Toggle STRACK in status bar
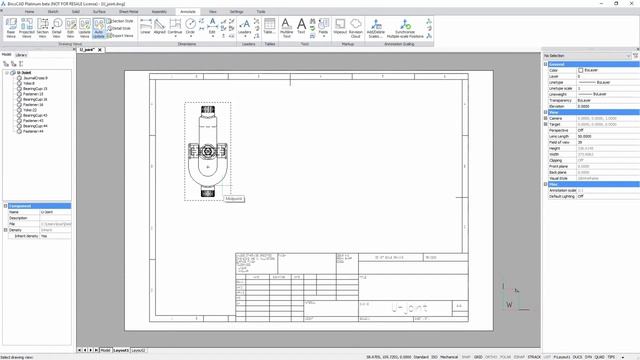Image resolution: width=640 pixels, height=360 pixels. [x=534, y=357]
